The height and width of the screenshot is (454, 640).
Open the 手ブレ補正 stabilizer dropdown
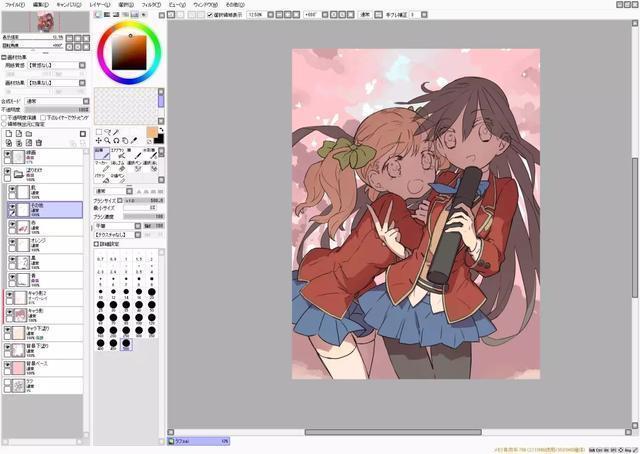pos(424,15)
